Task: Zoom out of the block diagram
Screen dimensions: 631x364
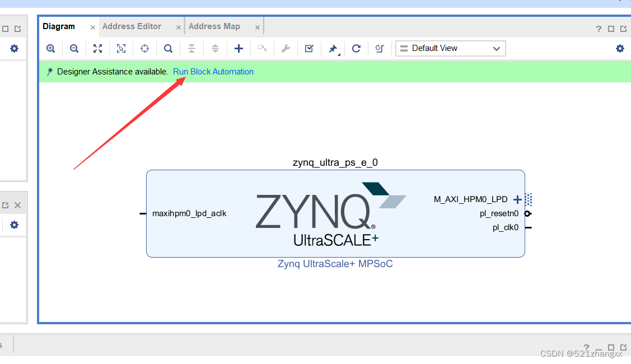Action: pyautogui.click(x=74, y=49)
